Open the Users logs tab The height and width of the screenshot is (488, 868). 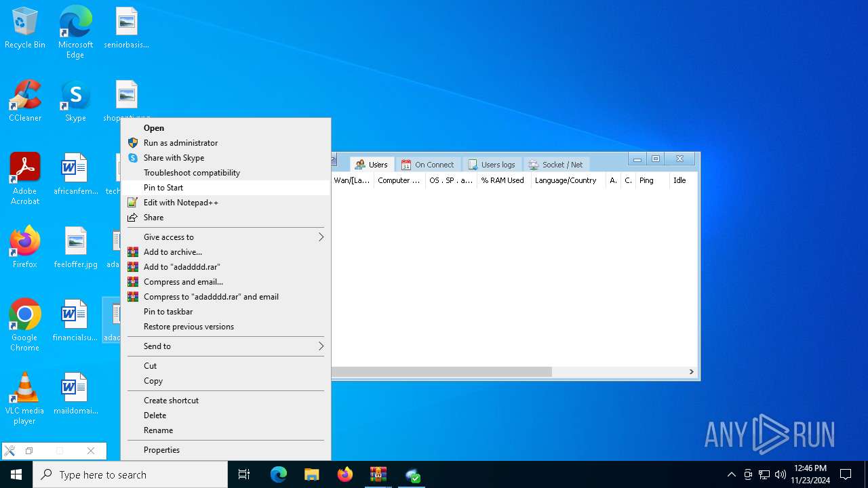pyautogui.click(x=492, y=165)
